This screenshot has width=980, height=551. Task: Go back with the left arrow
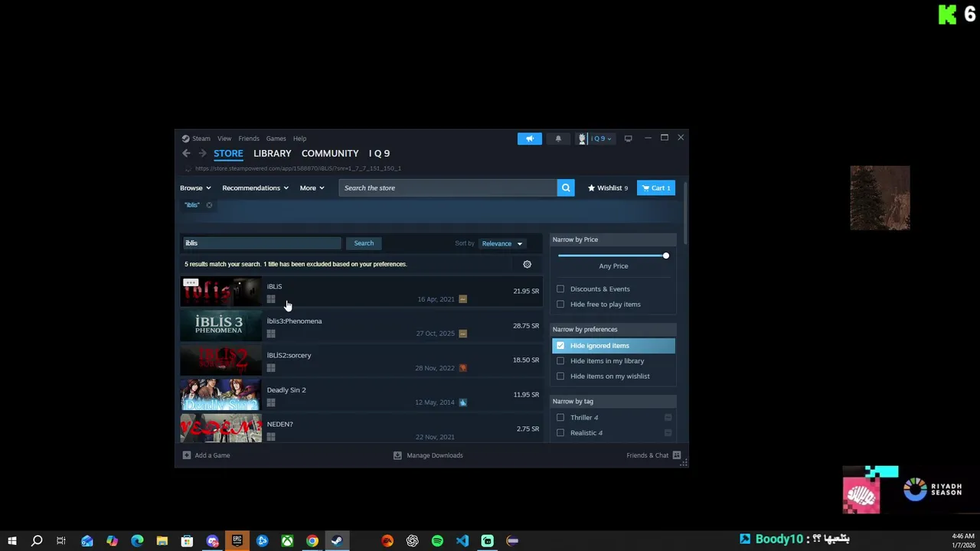[x=186, y=154]
